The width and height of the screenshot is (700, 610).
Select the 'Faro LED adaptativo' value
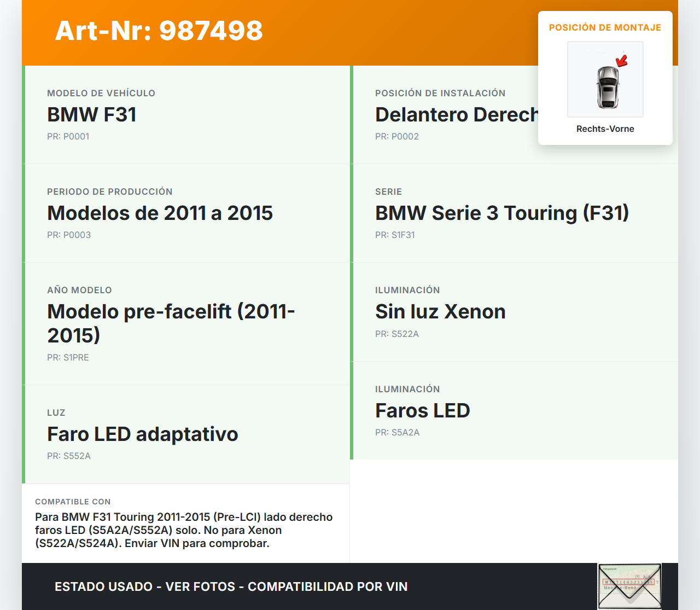(143, 434)
